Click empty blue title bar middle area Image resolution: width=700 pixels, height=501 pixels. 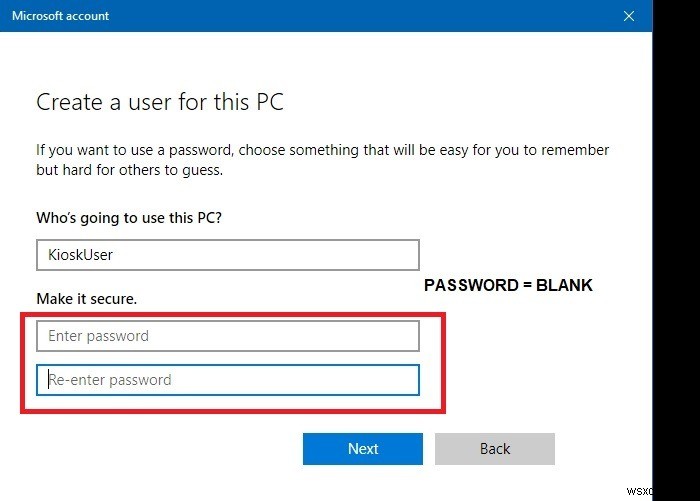(350, 16)
